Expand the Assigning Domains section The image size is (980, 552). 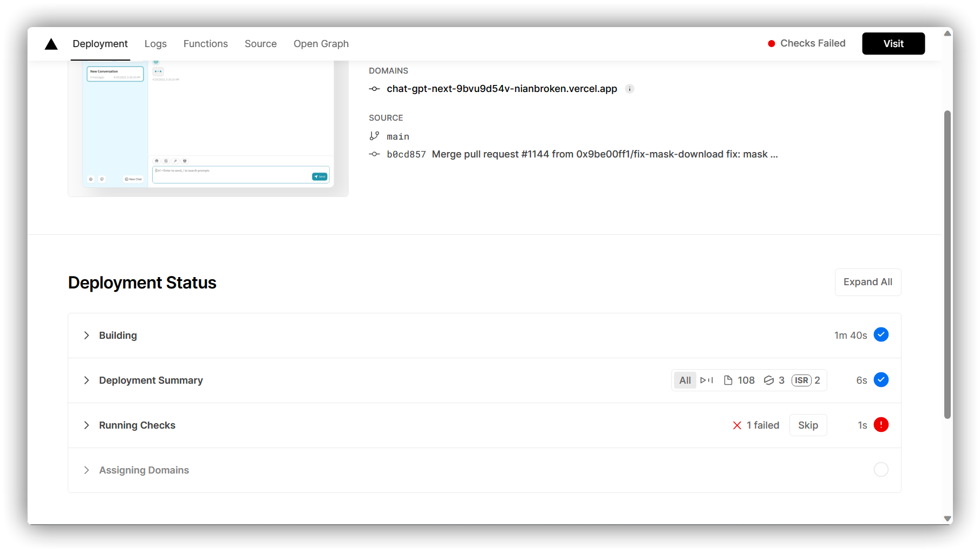point(86,470)
